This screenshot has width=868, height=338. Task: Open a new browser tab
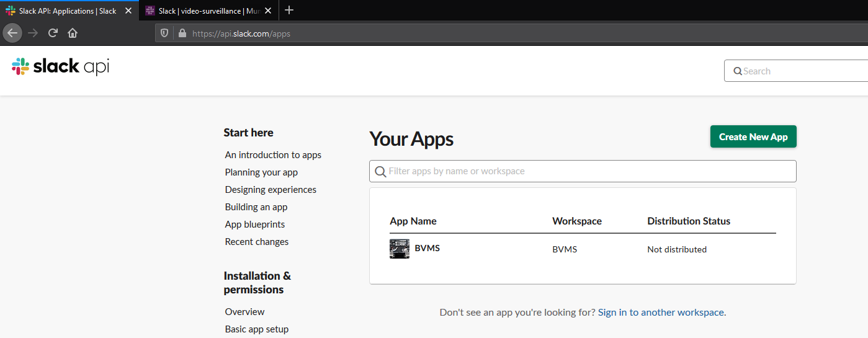pyautogui.click(x=289, y=10)
